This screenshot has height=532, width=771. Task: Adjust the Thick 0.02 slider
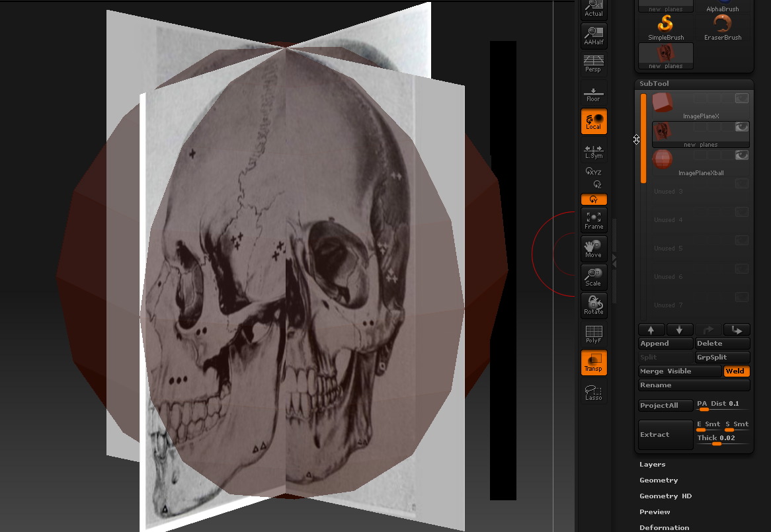722,439
